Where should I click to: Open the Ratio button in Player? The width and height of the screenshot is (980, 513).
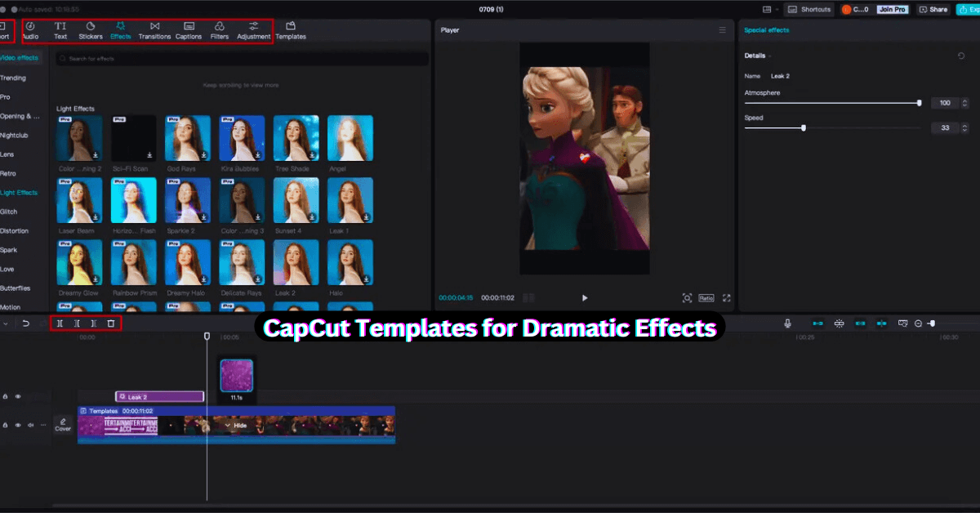tap(706, 298)
